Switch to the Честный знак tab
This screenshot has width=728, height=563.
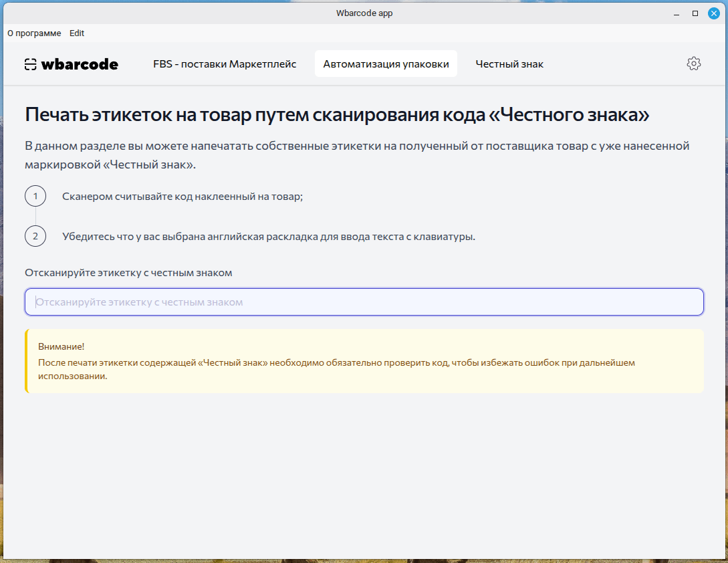point(509,64)
